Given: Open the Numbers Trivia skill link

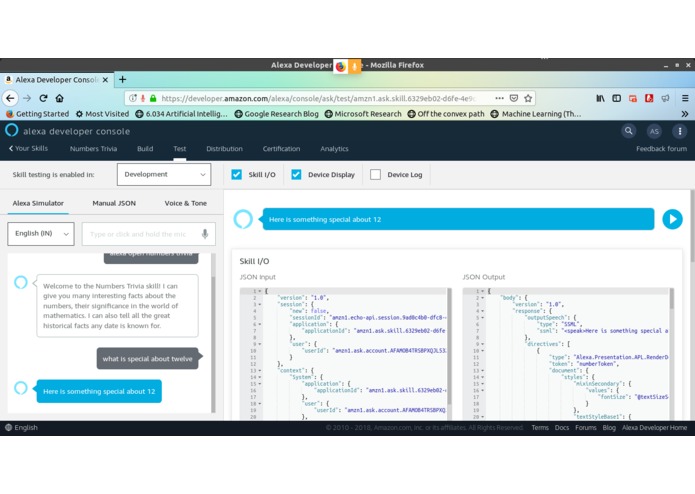Looking at the screenshot, I should [94, 149].
